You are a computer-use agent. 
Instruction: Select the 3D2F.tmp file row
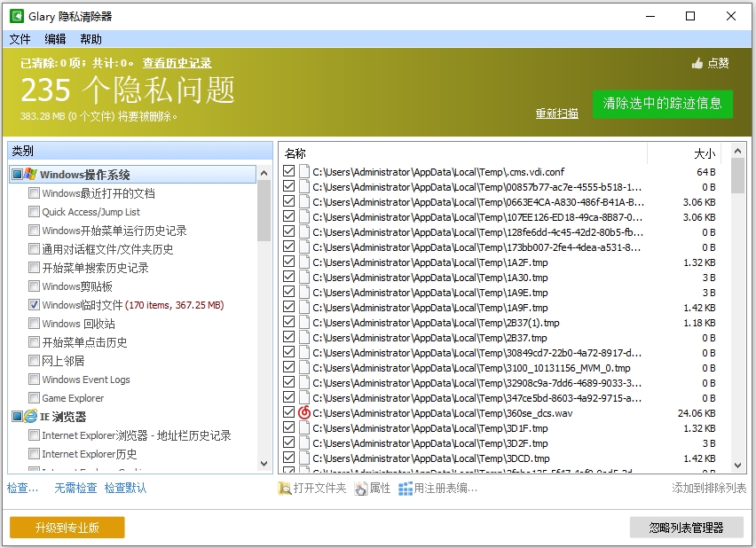(500, 443)
